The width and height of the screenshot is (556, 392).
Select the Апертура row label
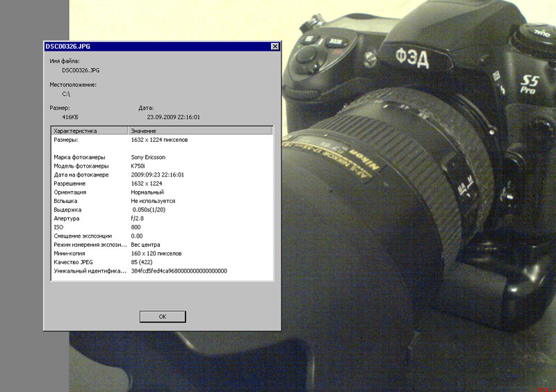(67, 218)
